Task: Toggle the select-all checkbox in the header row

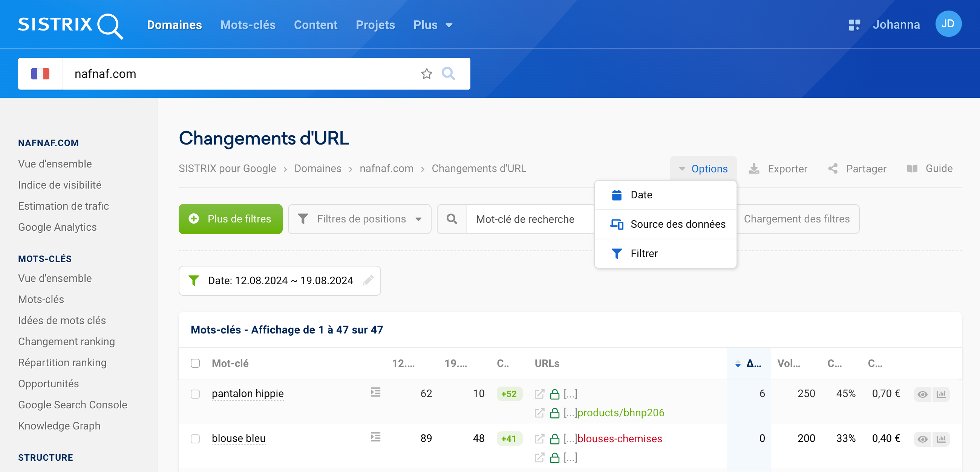Action: point(195,363)
